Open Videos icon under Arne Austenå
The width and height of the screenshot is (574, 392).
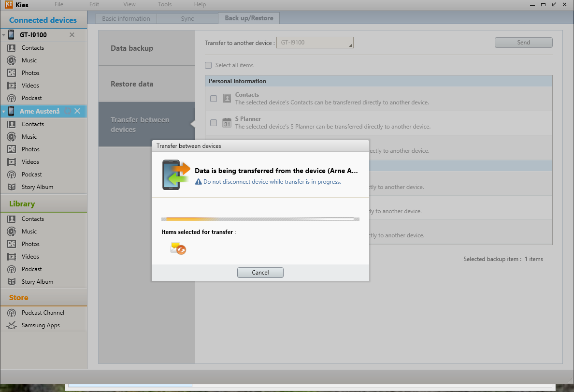[12, 162]
